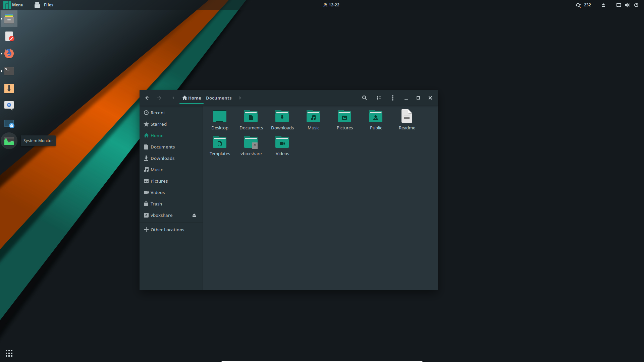Click the Home path bar button
The height and width of the screenshot is (362, 644).
(x=192, y=98)
